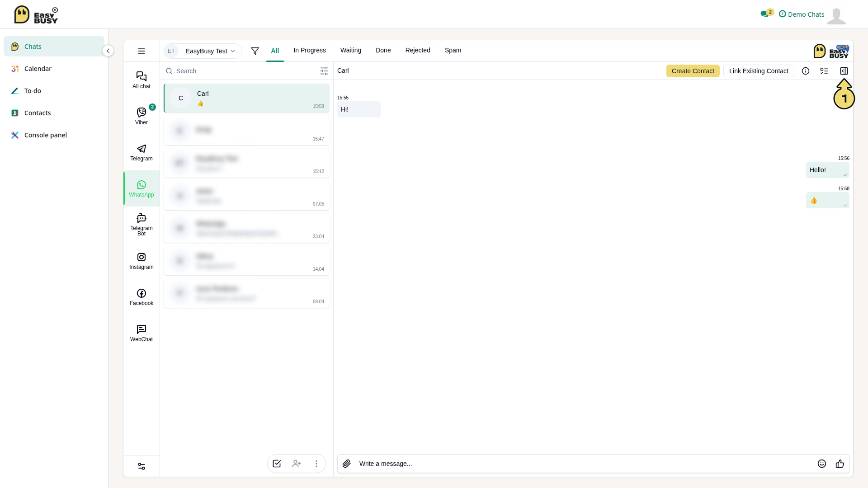The width and height of the screenshot is (868, 488).
Task: Toggle the hamburger channel menu
Action: click(x=142, y=51)
